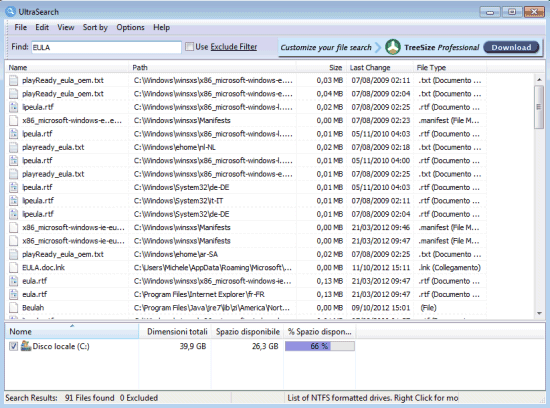Click the TreeSize Professional logo icon
This screenshot has height=408, width=550.
pyautogui.click(x=393, y=47)
